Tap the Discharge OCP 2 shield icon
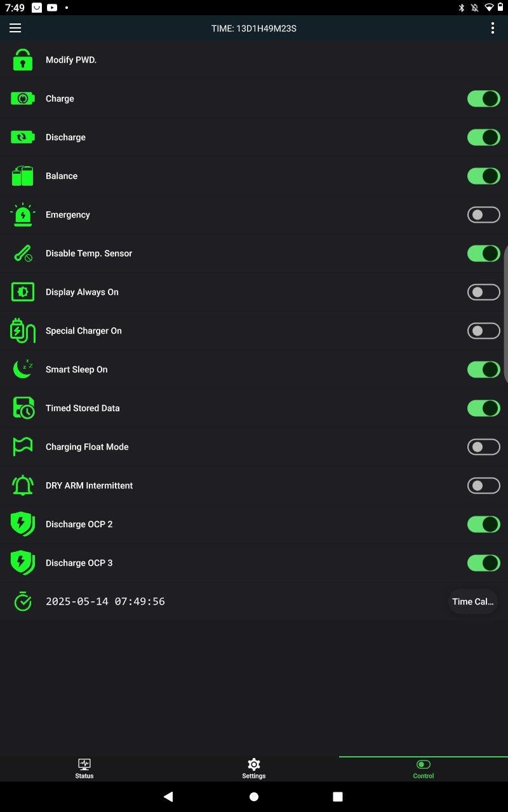The height and width of the screenshot is (812, 508). click(23, 525)
